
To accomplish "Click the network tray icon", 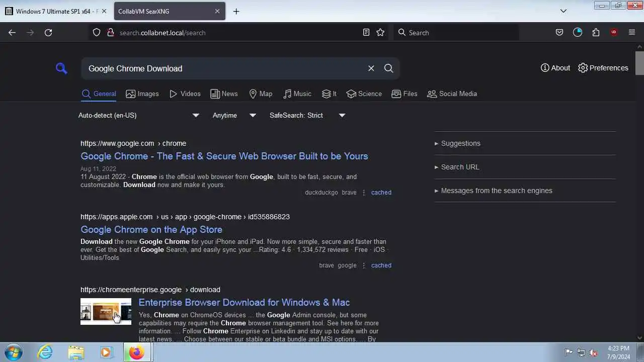I will (x=581, y=352).
